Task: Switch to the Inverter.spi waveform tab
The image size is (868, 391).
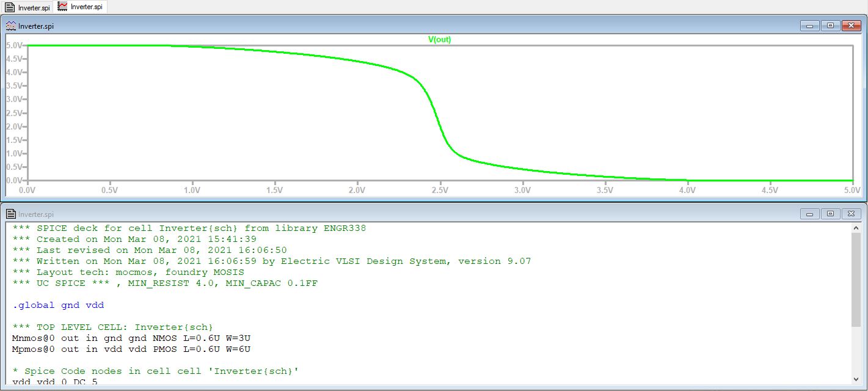Action: pyautogui.click(x=81, y=7)
